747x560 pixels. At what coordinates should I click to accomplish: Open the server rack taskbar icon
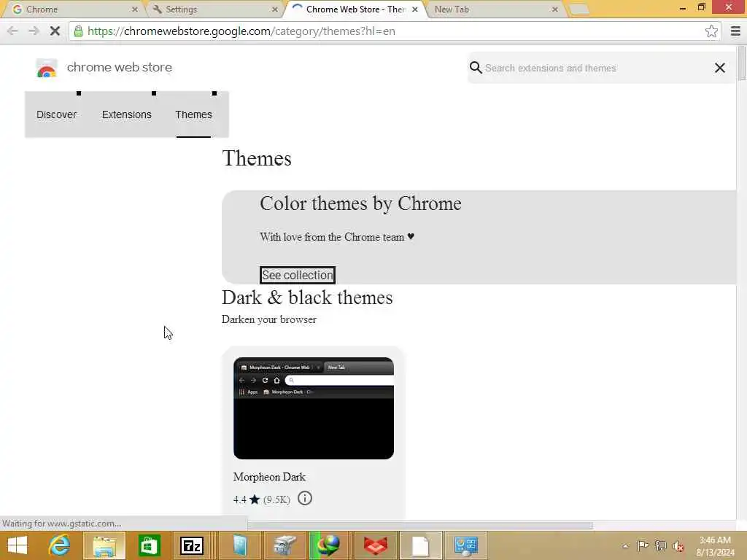[239, 545]
